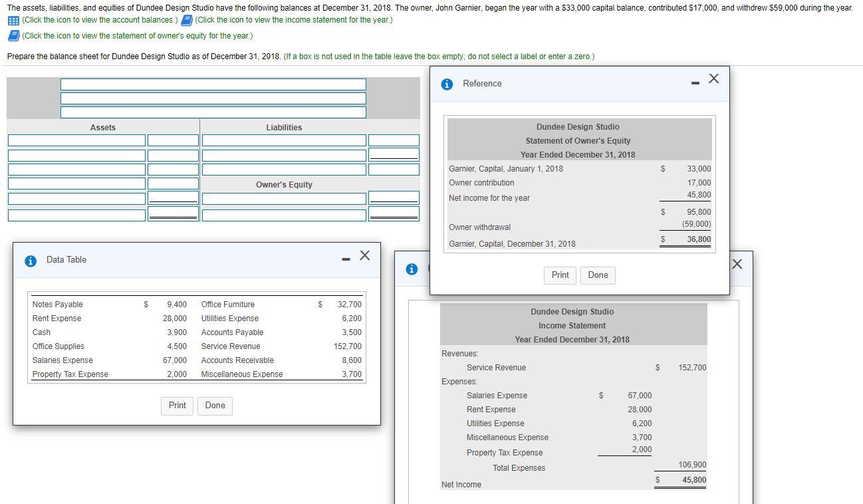Click the 'Statement of Owner's Equity' title
This screenshot has width=863, height=504.
(x=578, y=141)
